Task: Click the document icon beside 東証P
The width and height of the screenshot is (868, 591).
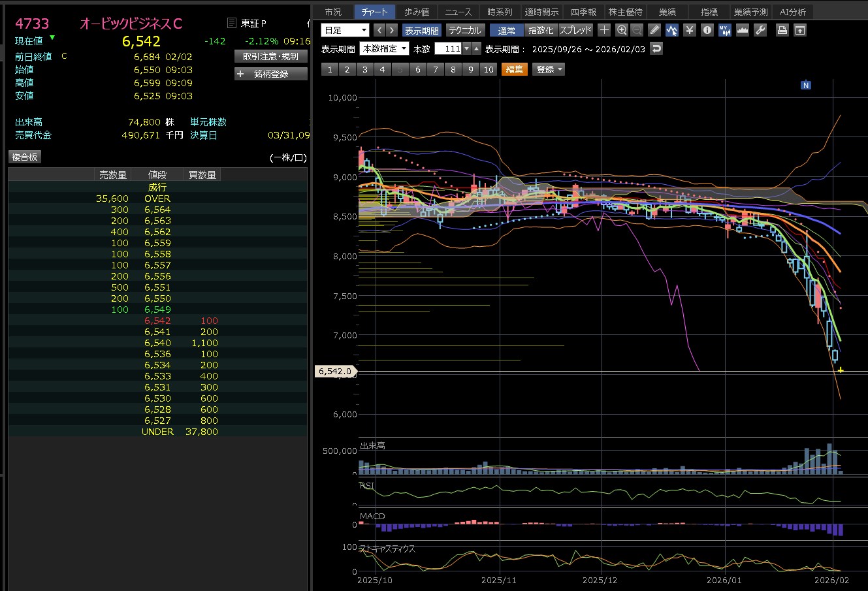Action: click(x=231, y=24)
